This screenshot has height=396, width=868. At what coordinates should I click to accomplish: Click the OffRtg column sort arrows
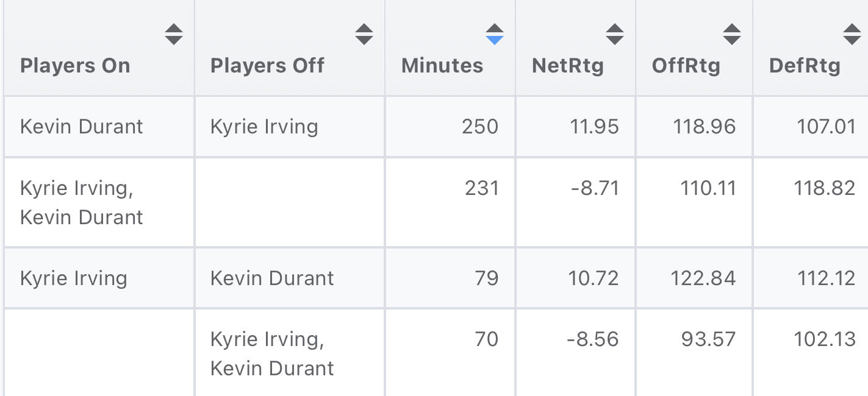click(x=732, y=34)
